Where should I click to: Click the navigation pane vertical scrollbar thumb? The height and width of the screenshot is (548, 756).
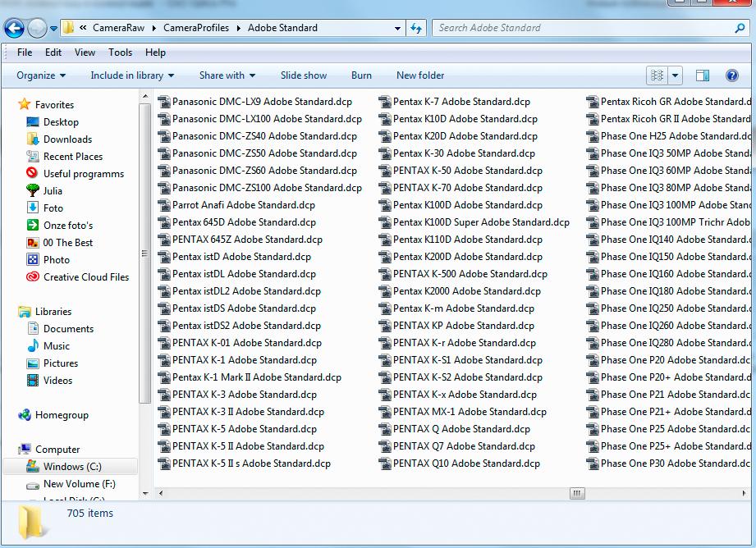pos(144,253)
